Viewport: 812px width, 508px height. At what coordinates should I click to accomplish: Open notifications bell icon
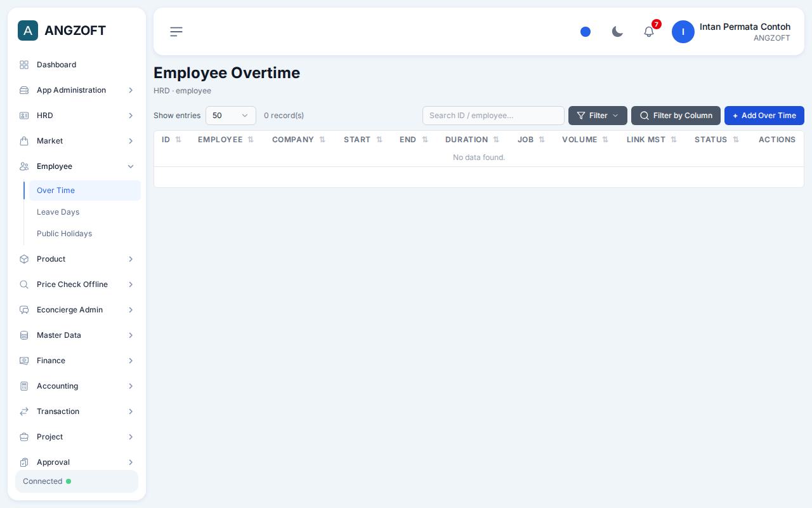tap(649, 32)
